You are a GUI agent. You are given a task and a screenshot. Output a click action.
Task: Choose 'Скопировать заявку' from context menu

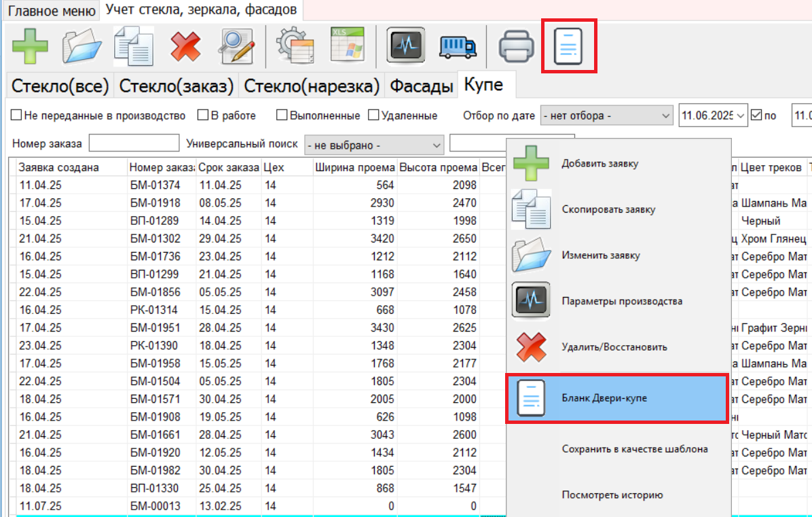pyautogui.click(x=608, y=209)
